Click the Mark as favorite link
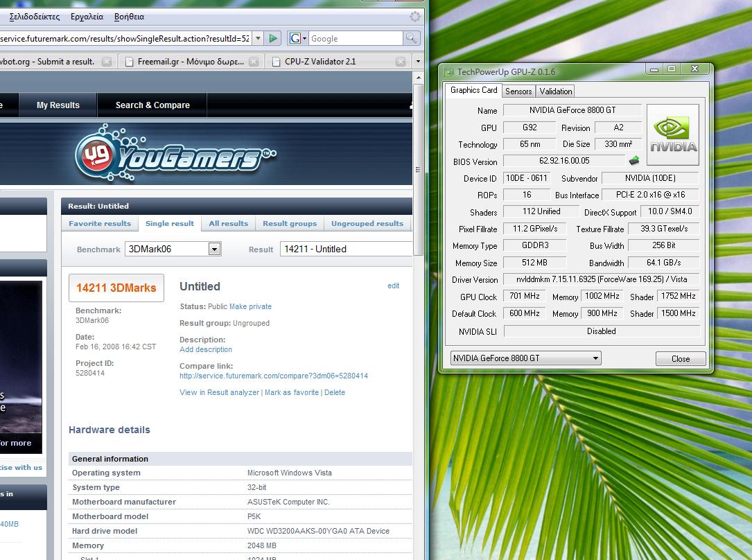Image resolution: width=752 pixels, height=560 pixels. [292, 392]
